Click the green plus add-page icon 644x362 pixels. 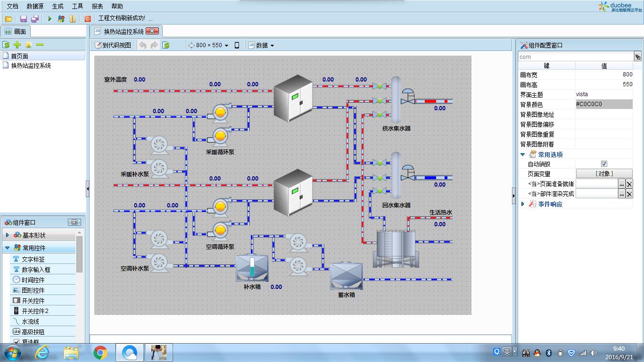point(17,45)
